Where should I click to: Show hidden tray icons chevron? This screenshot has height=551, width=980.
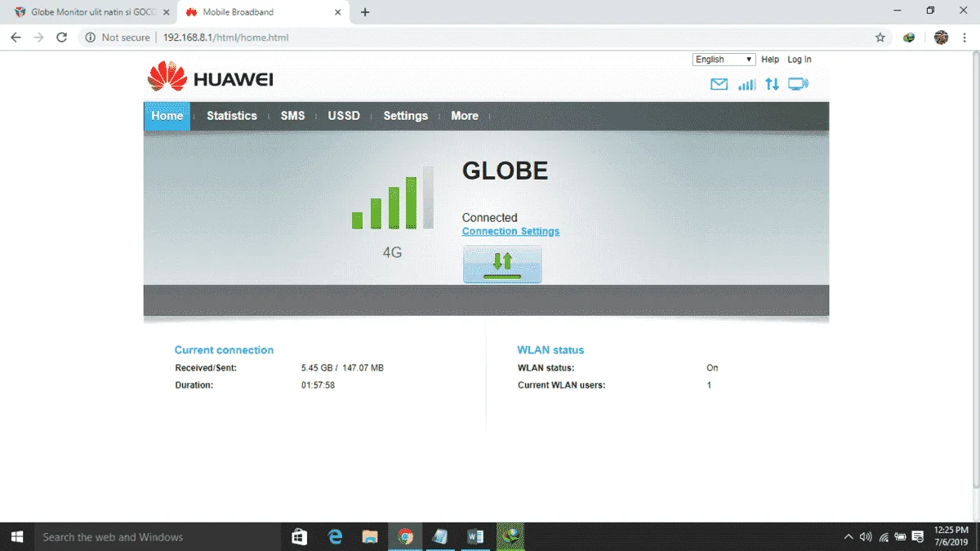pos(849,537)
